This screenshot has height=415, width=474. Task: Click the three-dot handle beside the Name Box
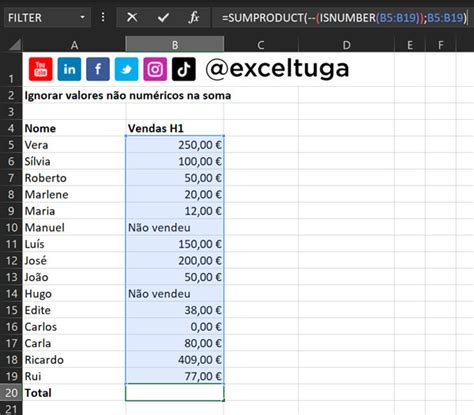tap(103, 17)
